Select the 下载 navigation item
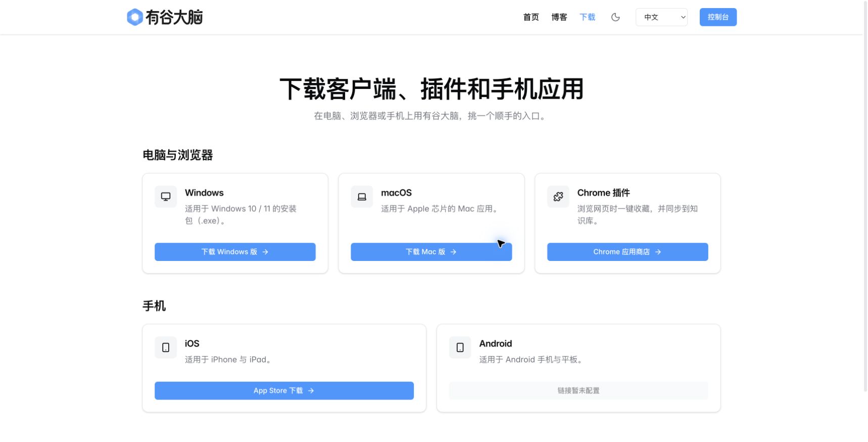The height and width of the screenshot is (442, 868). 588,17
